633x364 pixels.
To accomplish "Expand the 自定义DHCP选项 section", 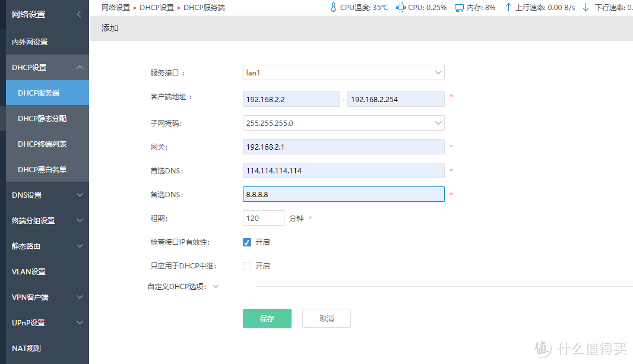I will click(x=216, y=286).
